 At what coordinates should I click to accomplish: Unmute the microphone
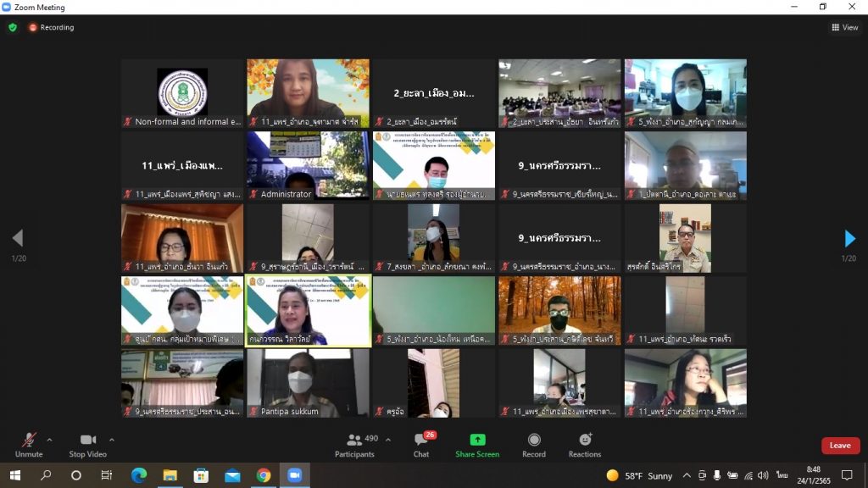click(29, 445)
